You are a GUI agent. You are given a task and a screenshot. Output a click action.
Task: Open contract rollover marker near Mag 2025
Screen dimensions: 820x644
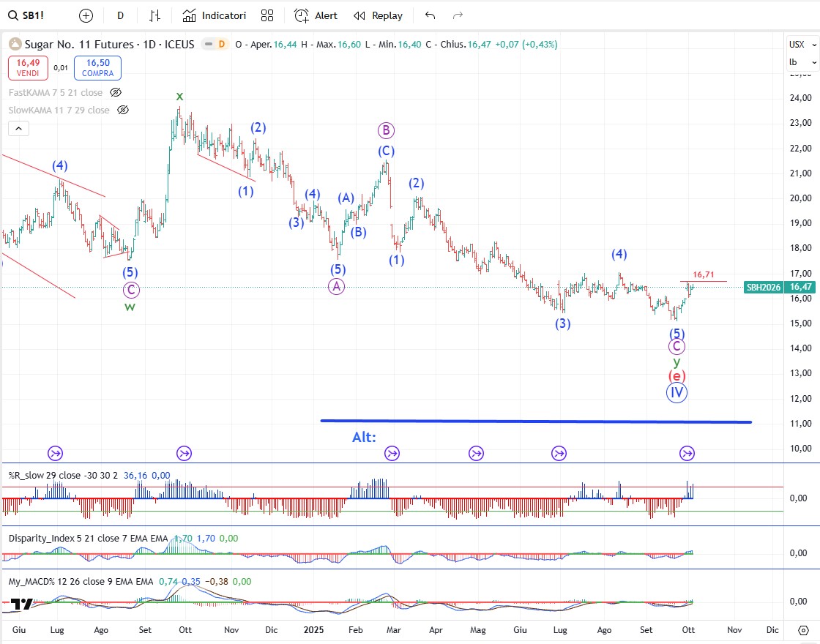click(476, 453)
